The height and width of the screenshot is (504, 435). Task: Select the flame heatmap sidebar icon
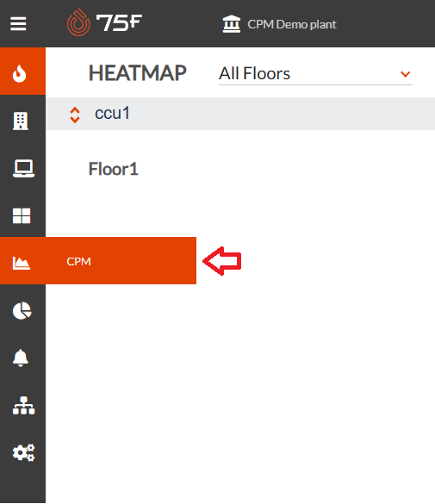(x=19, y=73)
